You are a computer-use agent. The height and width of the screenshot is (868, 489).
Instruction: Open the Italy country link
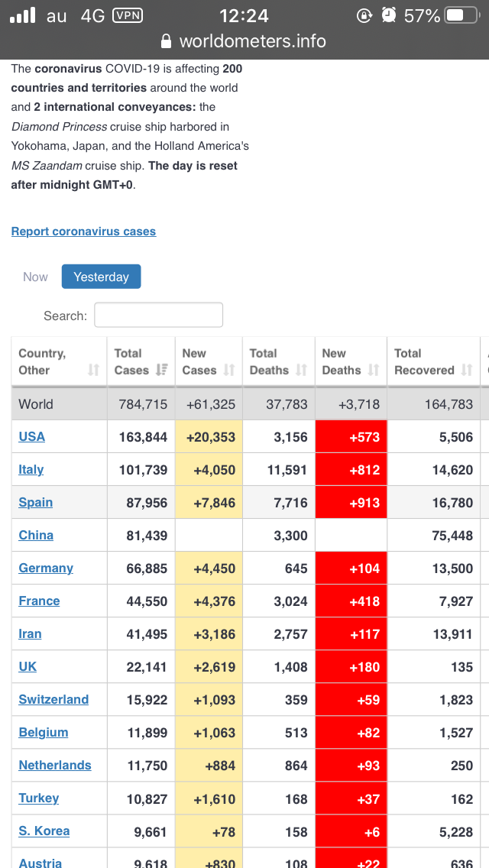31,469
